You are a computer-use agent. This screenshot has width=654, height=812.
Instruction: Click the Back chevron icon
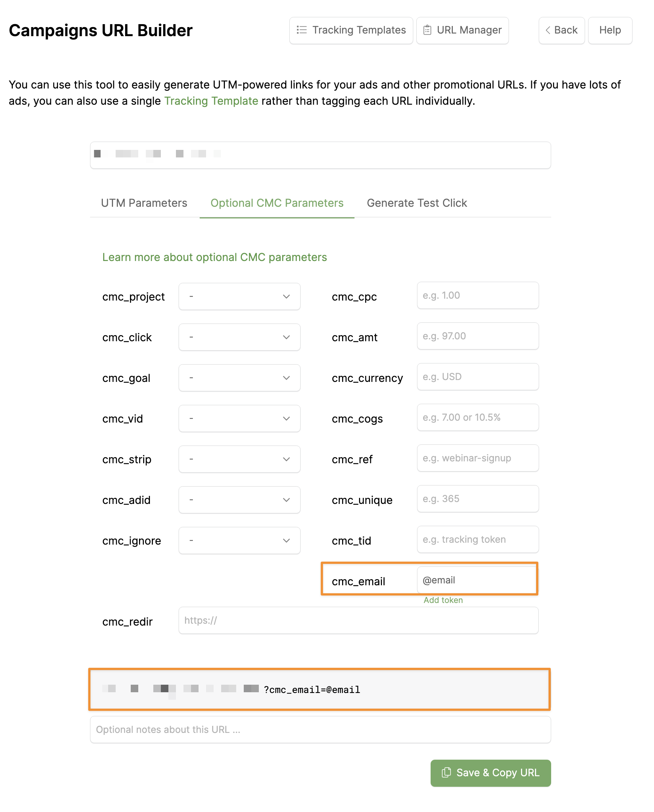(548, 30)
